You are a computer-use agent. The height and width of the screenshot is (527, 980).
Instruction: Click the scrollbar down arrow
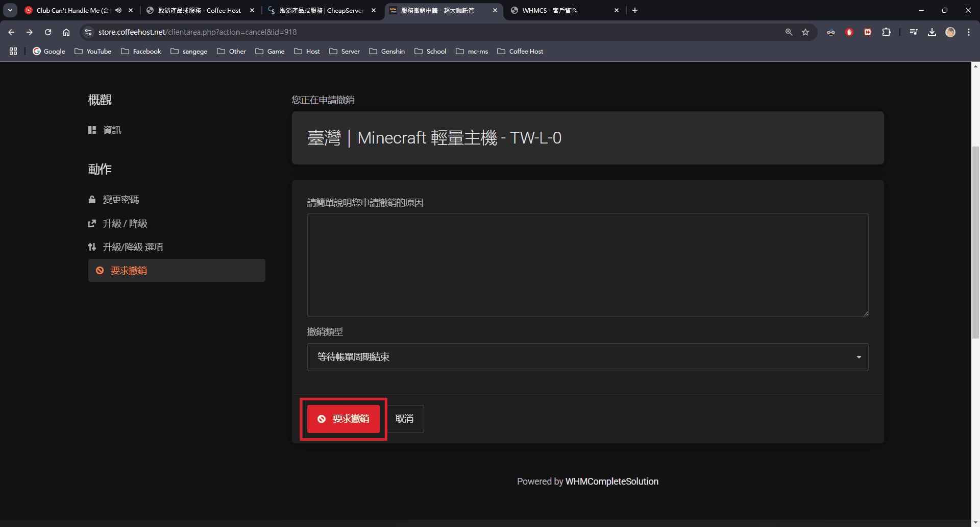[x=975, y=522]
